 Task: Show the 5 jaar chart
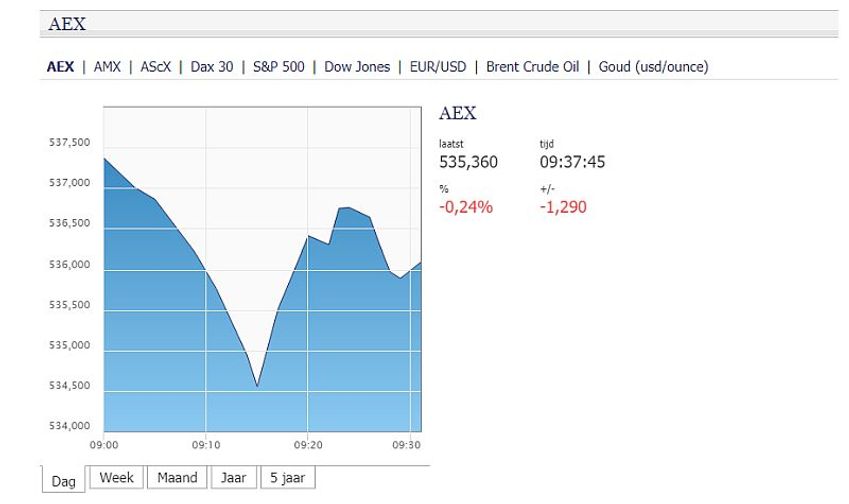pos(288,477)
